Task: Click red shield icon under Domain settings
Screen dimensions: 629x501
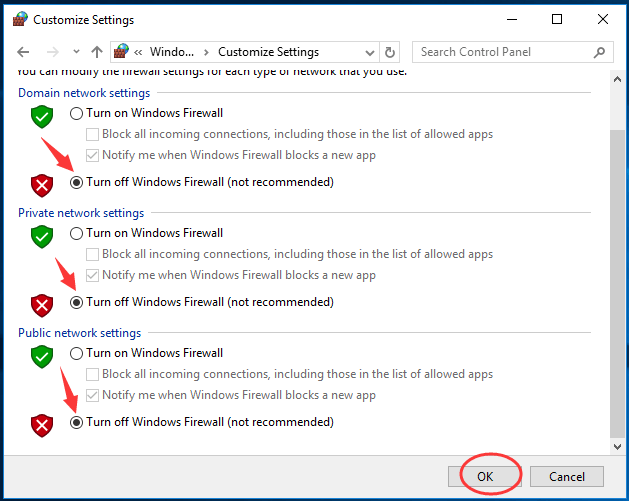Action: 42,186
